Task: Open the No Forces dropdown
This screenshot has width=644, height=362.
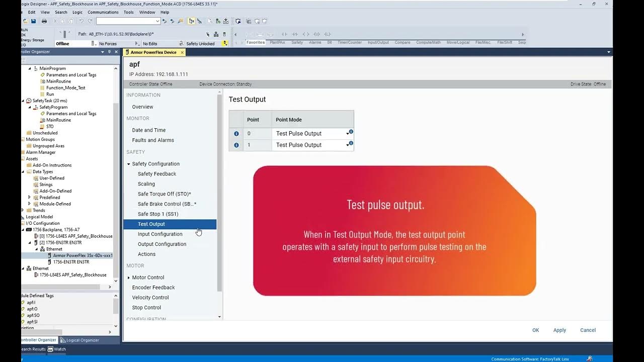Action: pyautogui.click(x=138, y=44)
